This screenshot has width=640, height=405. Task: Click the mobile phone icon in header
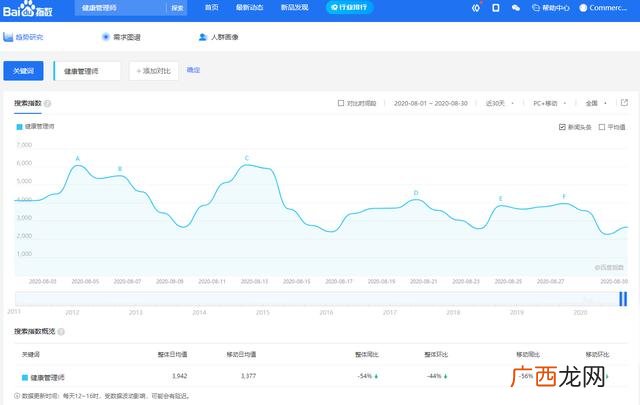pos(496,7)
